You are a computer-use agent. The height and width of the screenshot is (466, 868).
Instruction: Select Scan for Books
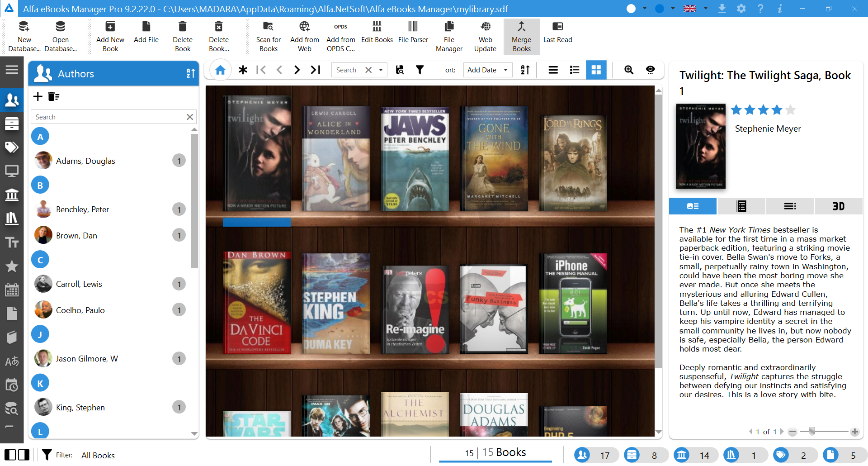tap(269, 36)
